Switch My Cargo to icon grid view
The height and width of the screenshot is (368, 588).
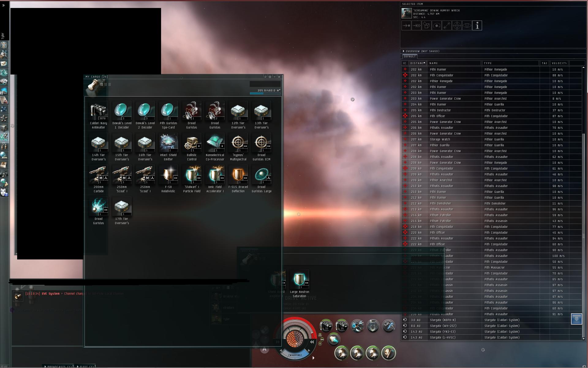coord(102,84)
